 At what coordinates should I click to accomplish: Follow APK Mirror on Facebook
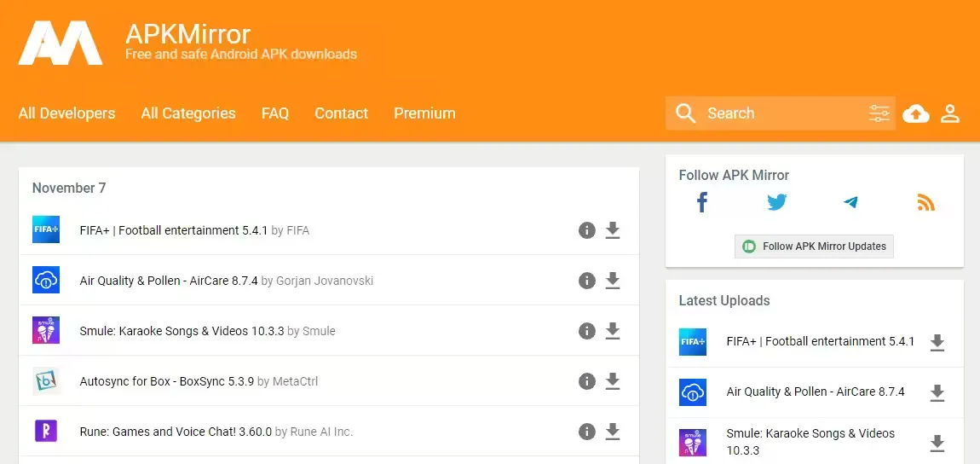click(x=702, y=203)
